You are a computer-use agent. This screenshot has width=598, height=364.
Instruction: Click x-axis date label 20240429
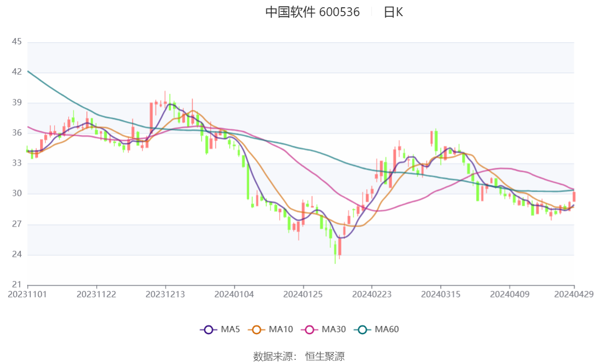[574, 294]
